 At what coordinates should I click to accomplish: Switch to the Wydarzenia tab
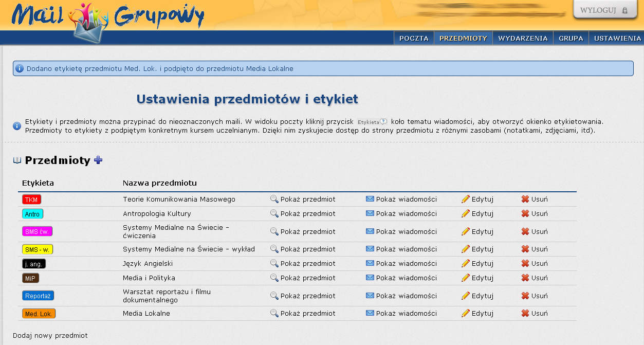click(523, 38)
